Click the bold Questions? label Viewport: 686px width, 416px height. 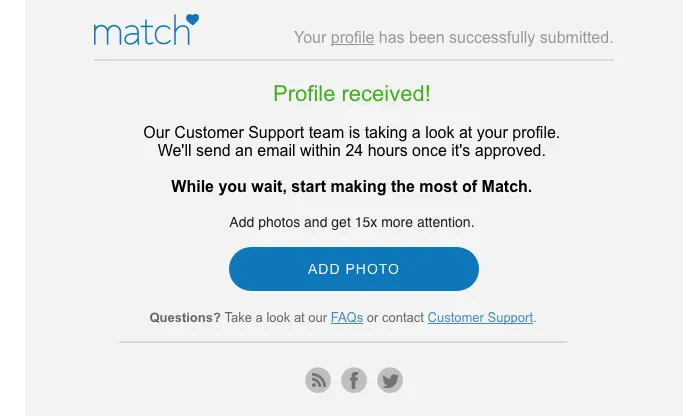tap(185, 318)
